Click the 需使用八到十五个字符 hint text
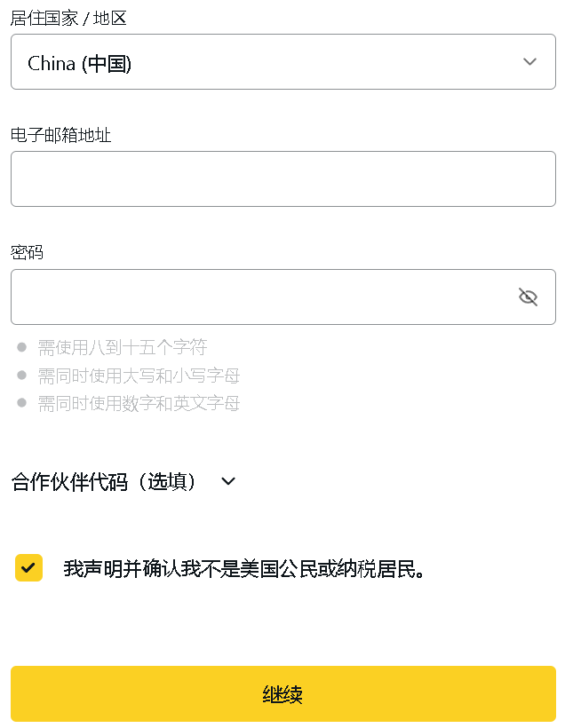This screenshot has width=565, height=728. [122, 347]
